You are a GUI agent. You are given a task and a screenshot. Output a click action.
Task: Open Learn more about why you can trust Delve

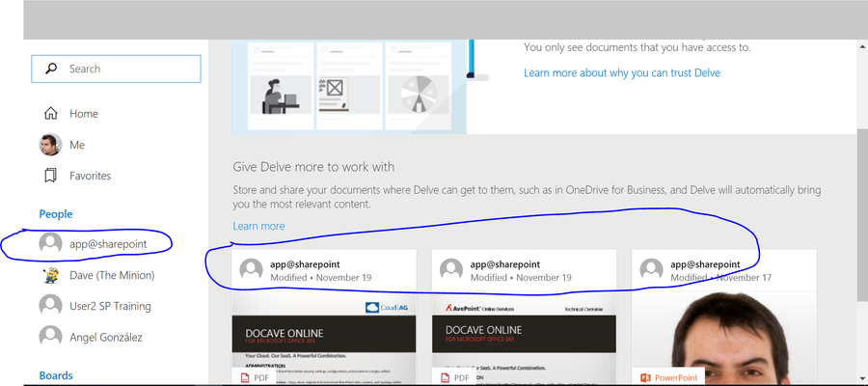click(x=622, y=73)
